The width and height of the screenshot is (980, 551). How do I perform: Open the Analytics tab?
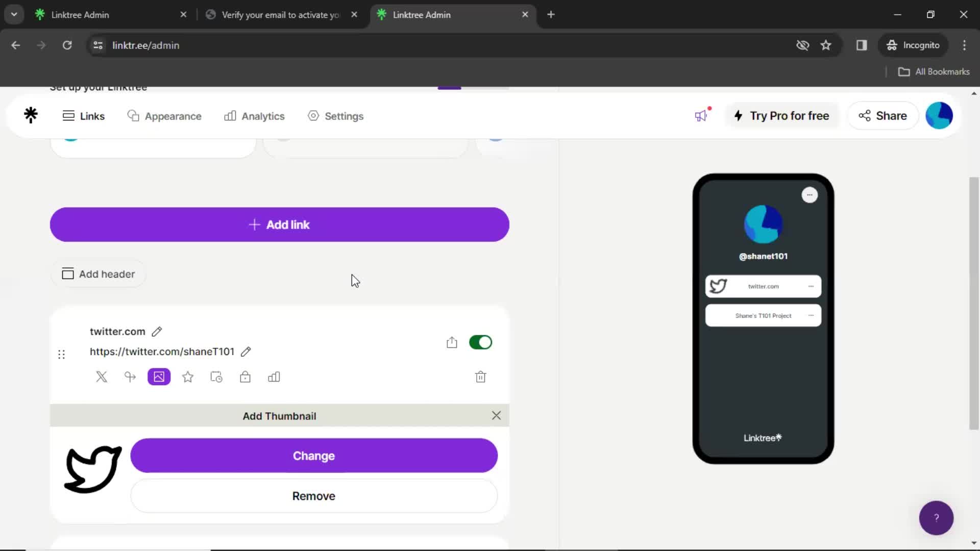tap(254, 116)
